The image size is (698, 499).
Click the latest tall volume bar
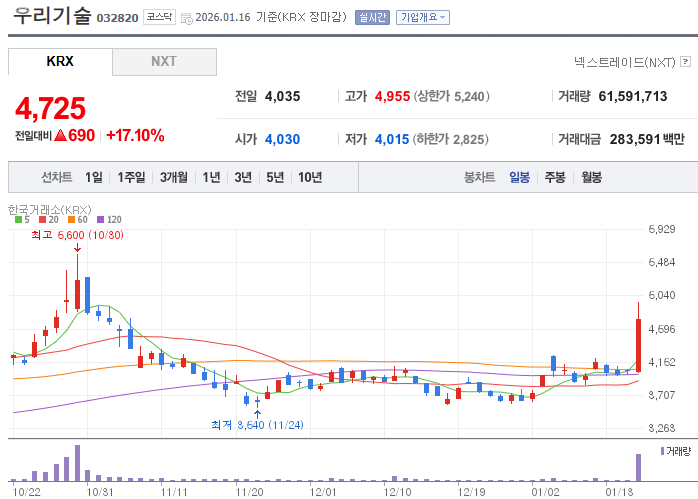(638, 467)
